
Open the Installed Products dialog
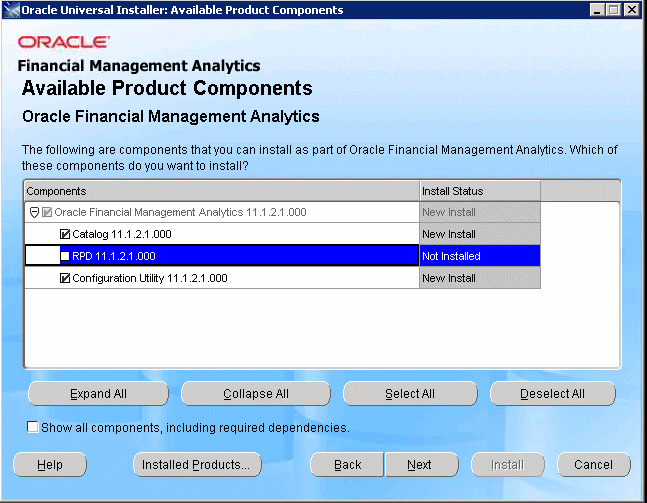coord(197,465)
